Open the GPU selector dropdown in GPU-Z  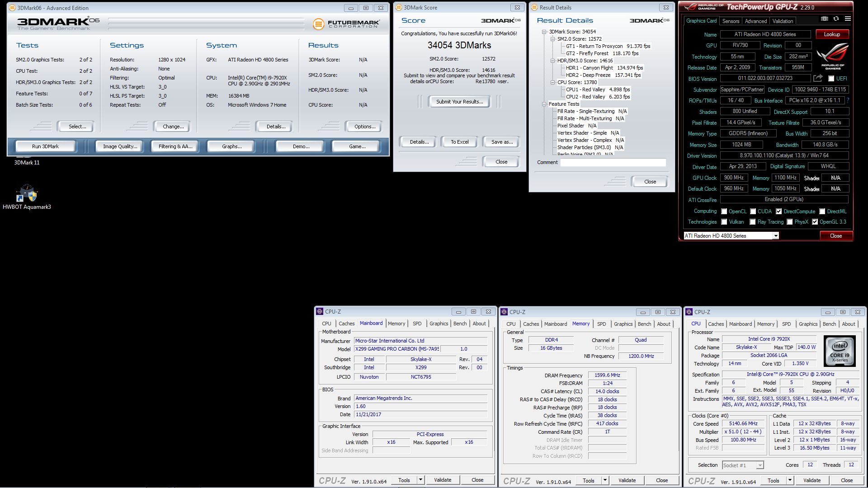pyautogui.click(x=776, y=236)
